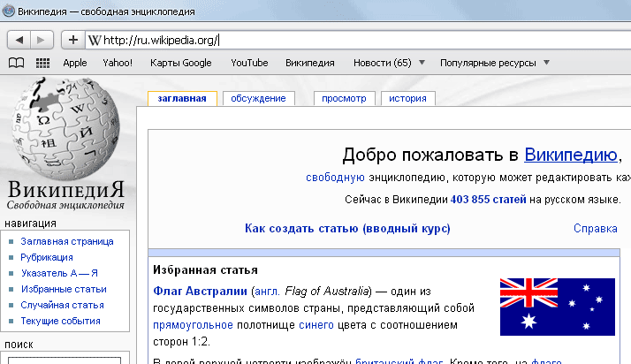Follow the синего link
The height and width of the screenshot is (364, 631).
(x=316, y=325)
